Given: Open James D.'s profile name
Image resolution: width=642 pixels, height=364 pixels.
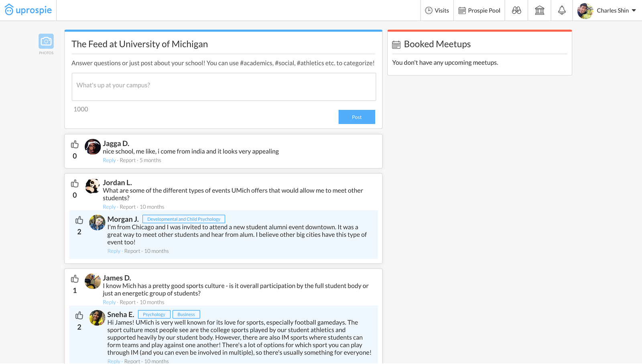Looking at the screenshot, I should pos(117,278).
